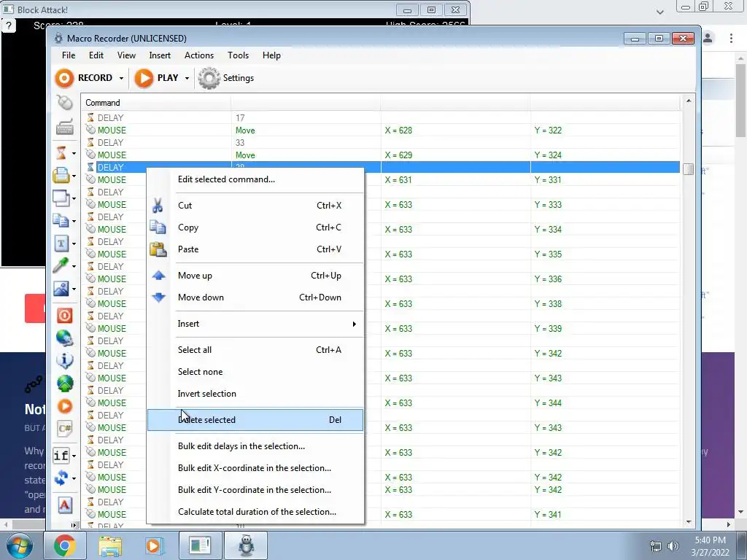Open the Actions menu
This screenshot has height=560, width=747.
pyautogui.click(x=199, y=55)
